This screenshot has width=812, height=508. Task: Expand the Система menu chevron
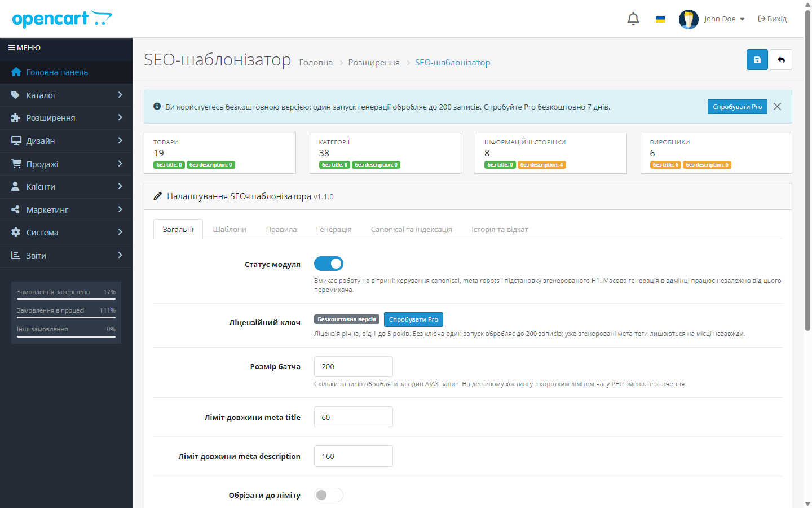[x=120, y=232]
